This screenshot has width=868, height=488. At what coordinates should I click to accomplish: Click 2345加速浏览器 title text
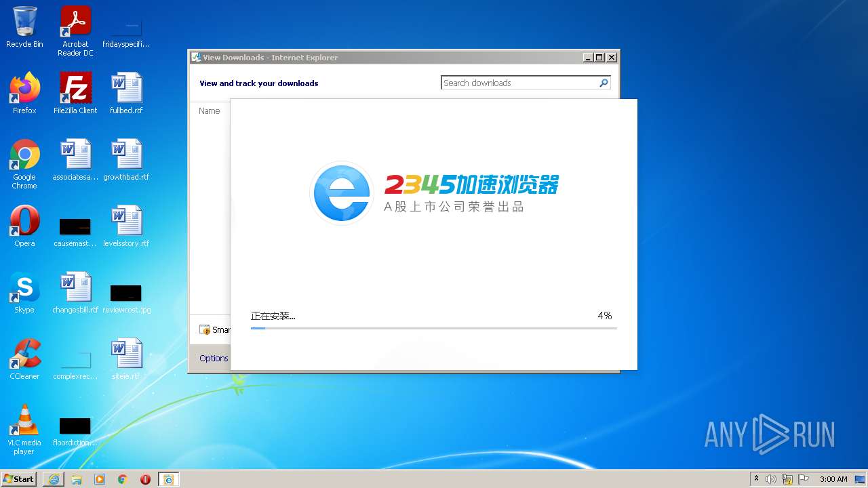[x=471, y=185]
